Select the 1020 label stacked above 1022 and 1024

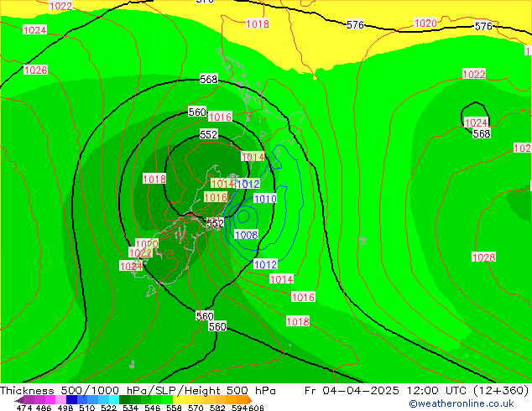point(147,243)
